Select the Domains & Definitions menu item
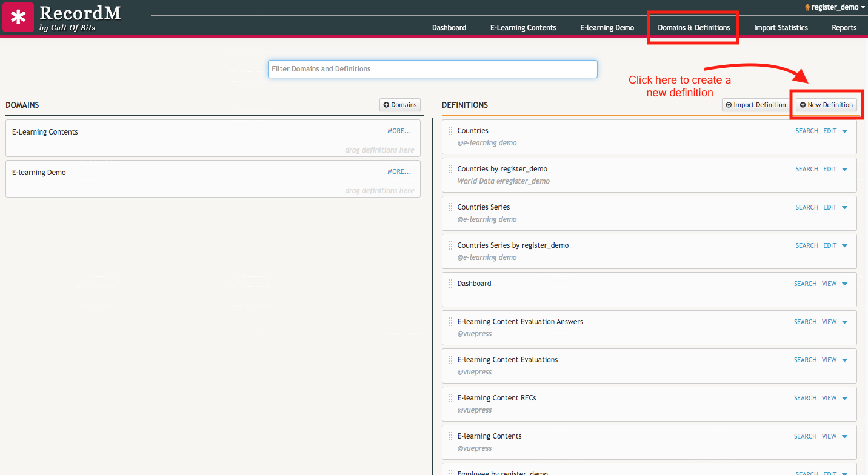The height and width of the screenshot is (475, 868). pos(694,28)
